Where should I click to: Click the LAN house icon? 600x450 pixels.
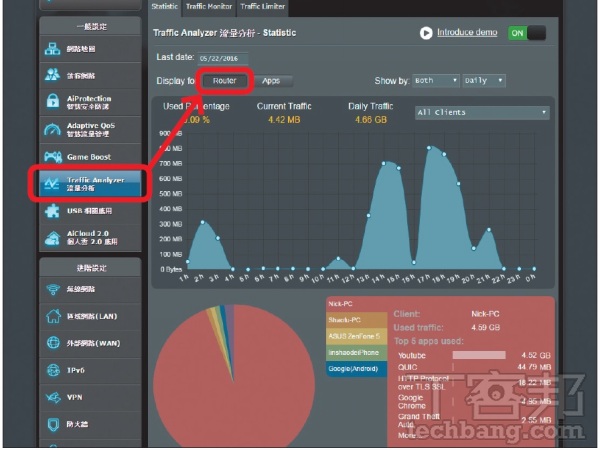click(x=53, y=316)
